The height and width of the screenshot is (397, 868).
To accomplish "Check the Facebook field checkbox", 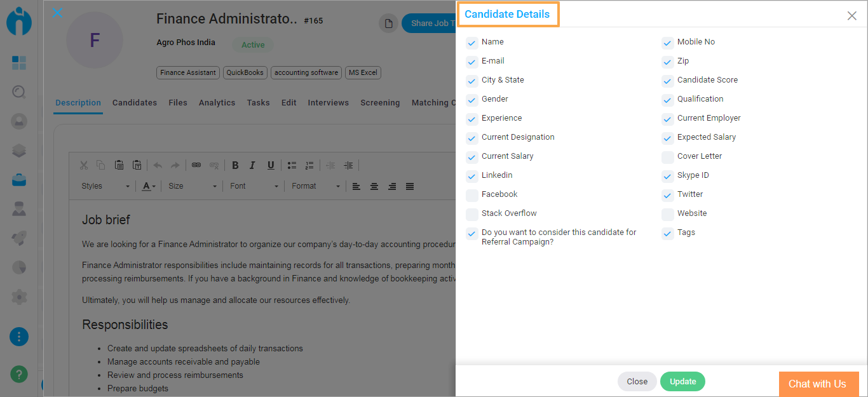I will coord(472,195).
